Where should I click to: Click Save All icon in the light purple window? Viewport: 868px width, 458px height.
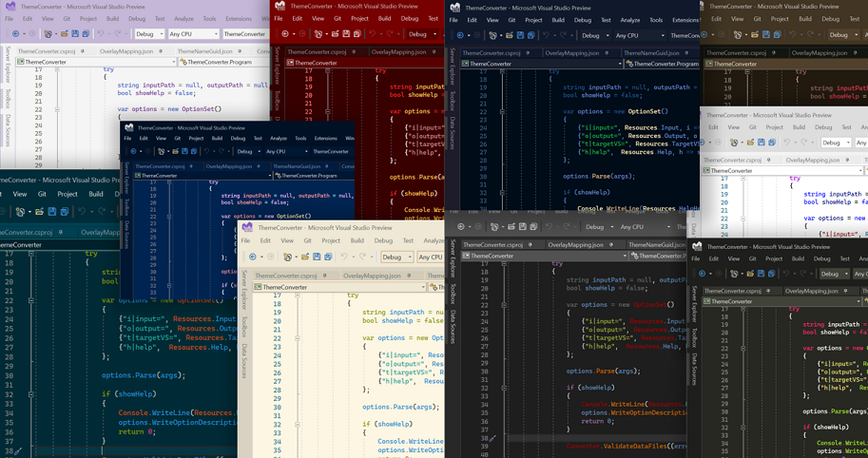coord(86,34)
